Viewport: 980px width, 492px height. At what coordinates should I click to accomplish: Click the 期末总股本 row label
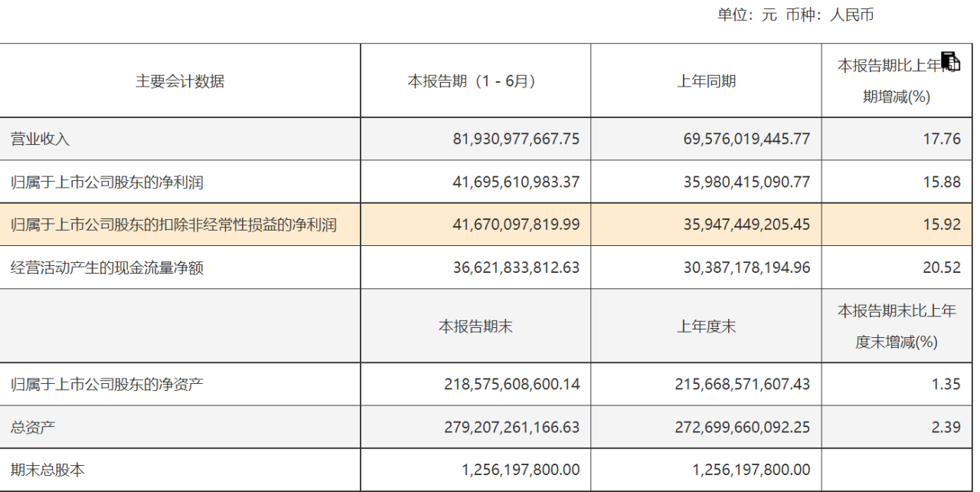pos(47,470)
